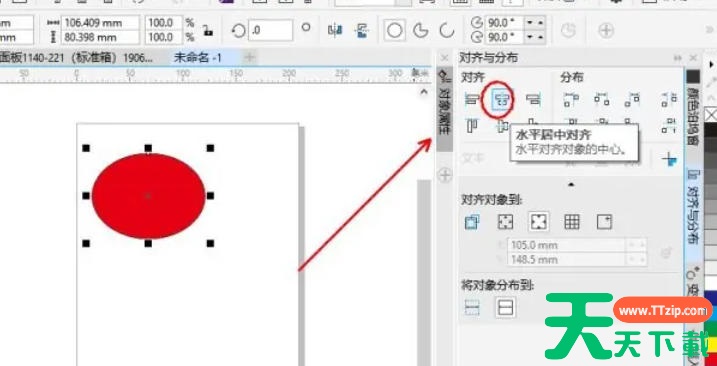Click distribute centers horizontally icon in 分布
717x366 pixels.
click(602, 99)
